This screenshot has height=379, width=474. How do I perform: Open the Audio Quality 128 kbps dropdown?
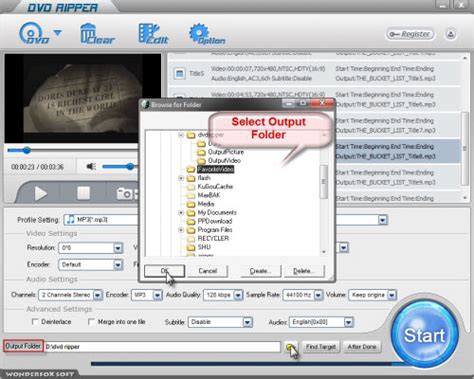(223, 295)
